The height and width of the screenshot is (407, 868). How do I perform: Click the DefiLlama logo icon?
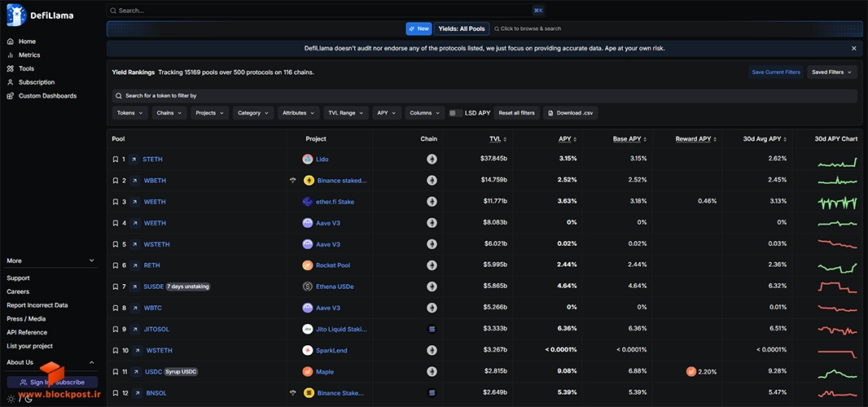tap(16, 15)
